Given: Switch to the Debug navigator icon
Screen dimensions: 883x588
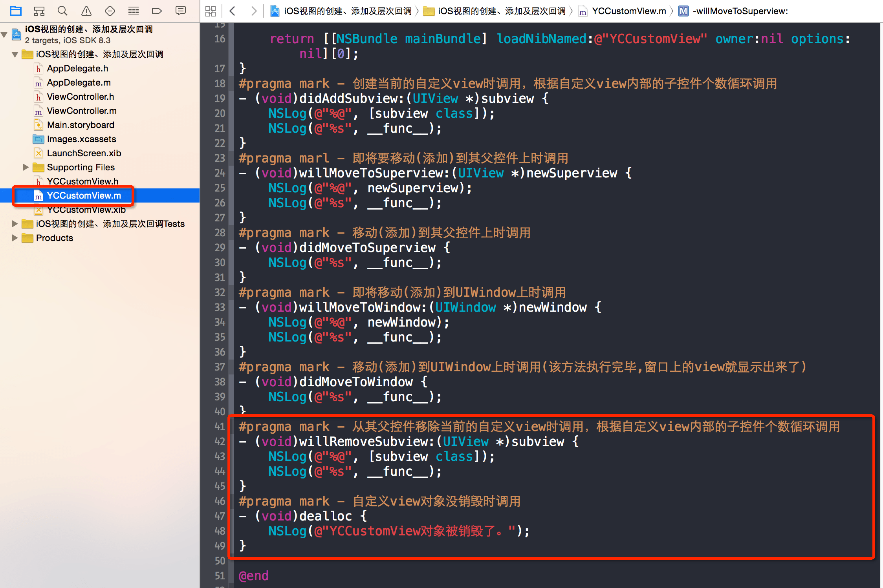Looking at the screenshot, I should pyautogui.click(x=134, y=11).
